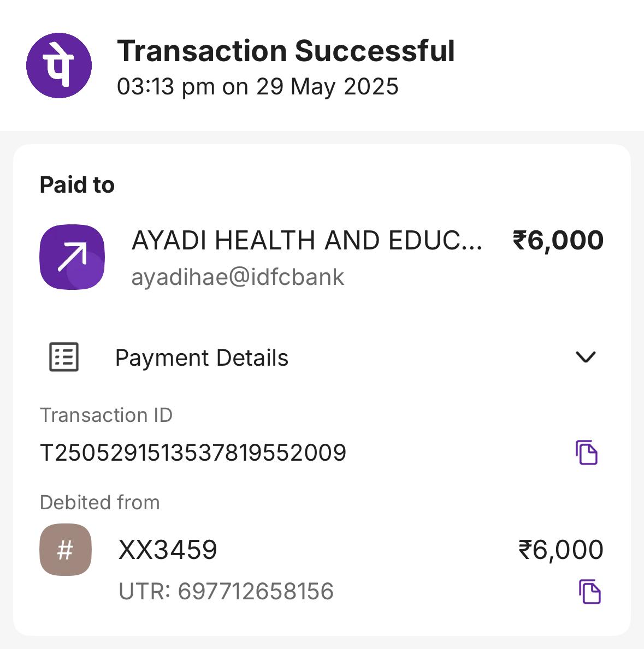Click the Paid to label

[77, 185]
